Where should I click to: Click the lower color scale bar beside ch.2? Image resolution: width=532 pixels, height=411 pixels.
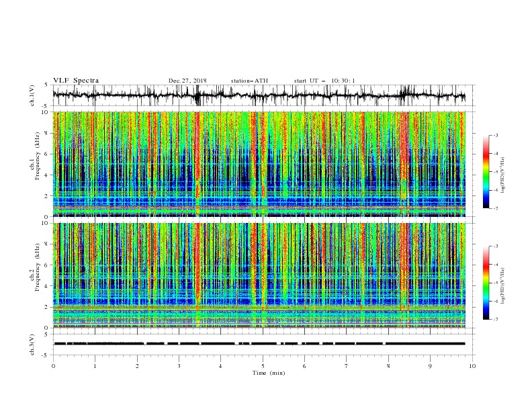click(486, 283)
